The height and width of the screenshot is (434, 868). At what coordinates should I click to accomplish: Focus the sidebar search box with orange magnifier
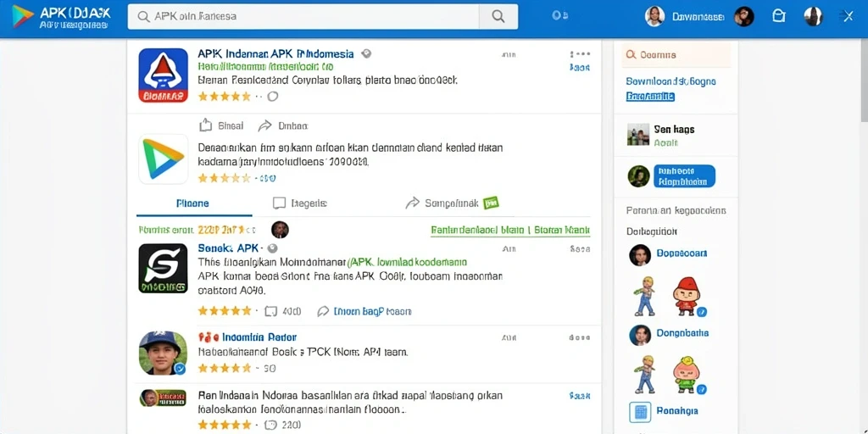point(676,55)
